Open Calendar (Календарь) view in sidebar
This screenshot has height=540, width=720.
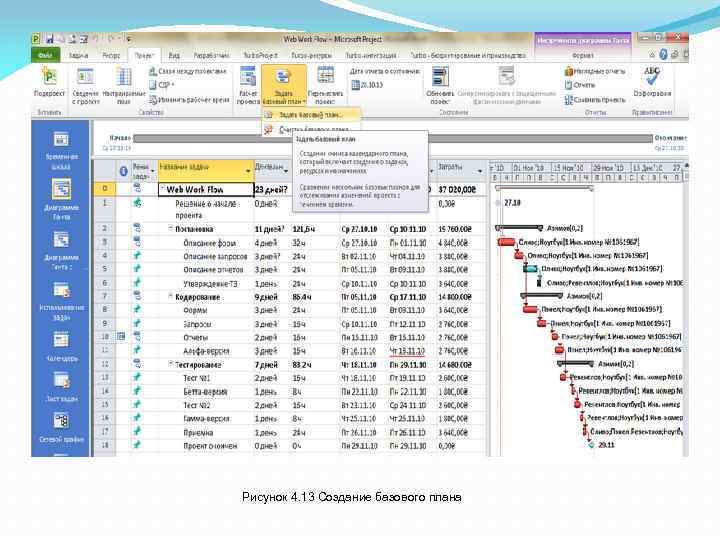tap(61, 346)
